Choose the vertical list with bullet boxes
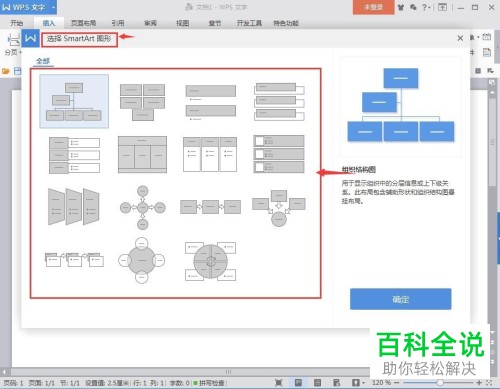Image resolution: width=500 pixels, height=389 pixels. click(74, 155)
